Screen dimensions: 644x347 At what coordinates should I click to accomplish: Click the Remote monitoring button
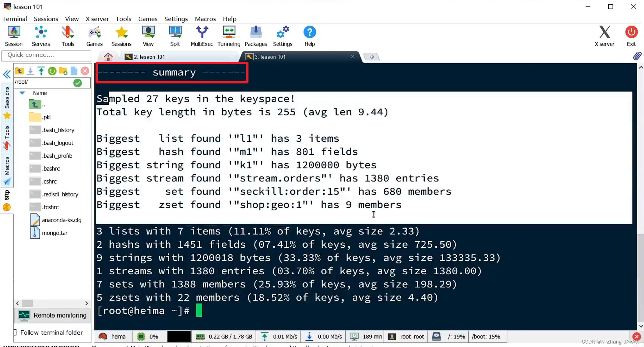(52, 315)
